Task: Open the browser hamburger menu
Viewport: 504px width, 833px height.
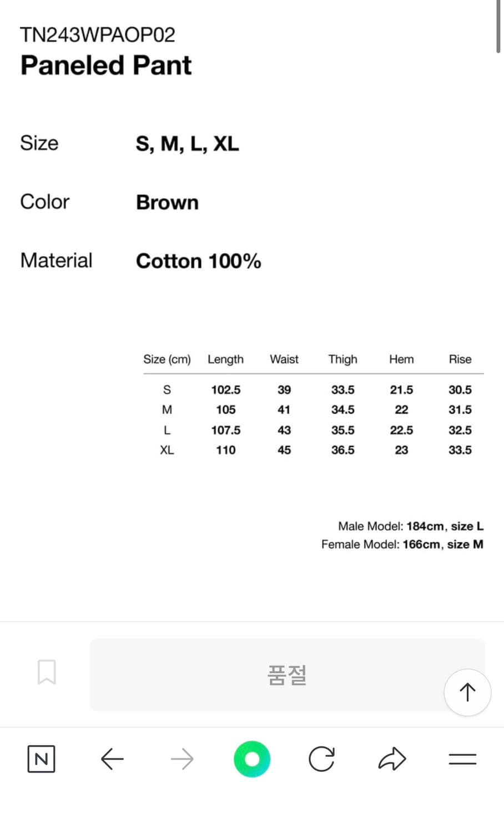Action: click(462, 759)
